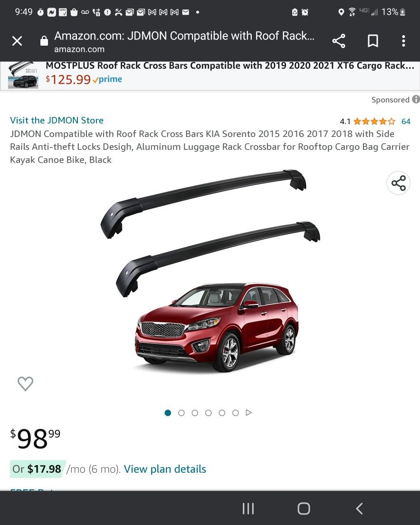Viewport: 420px width, 525px height.
Task: Open View plan details link
Action: coord(165,469)
